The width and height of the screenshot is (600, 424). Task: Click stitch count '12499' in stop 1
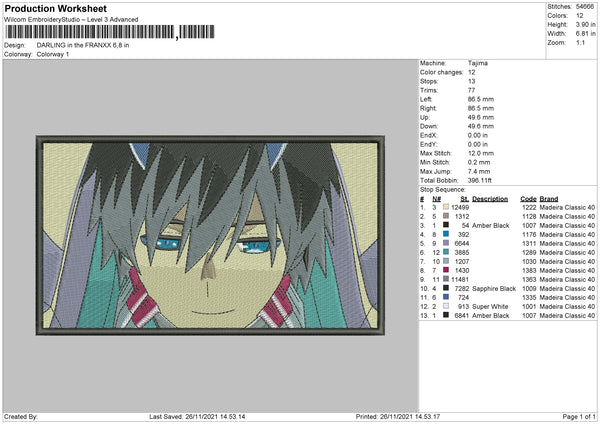[x=460, y=207]
